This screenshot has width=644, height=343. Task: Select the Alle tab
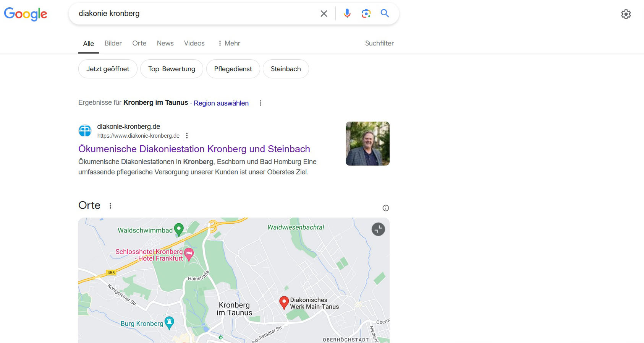click(x=89, y=44)
